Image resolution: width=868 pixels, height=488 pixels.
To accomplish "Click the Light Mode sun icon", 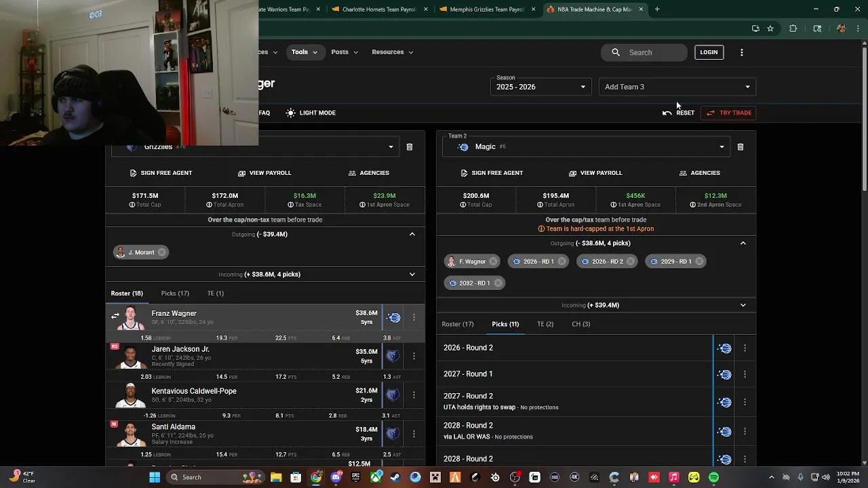I will point(291,113).
